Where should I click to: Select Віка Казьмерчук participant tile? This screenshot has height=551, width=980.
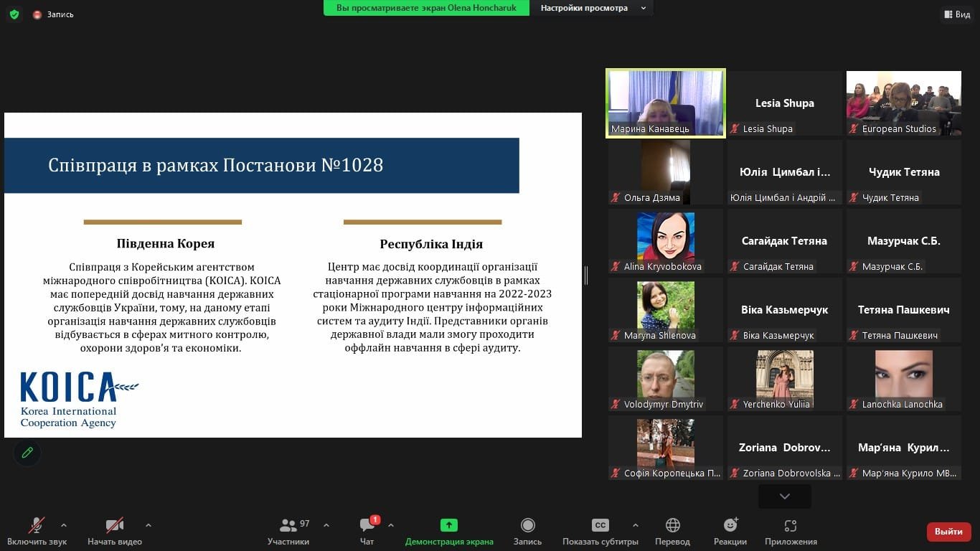pyautogui.click(x=785, y=310)
